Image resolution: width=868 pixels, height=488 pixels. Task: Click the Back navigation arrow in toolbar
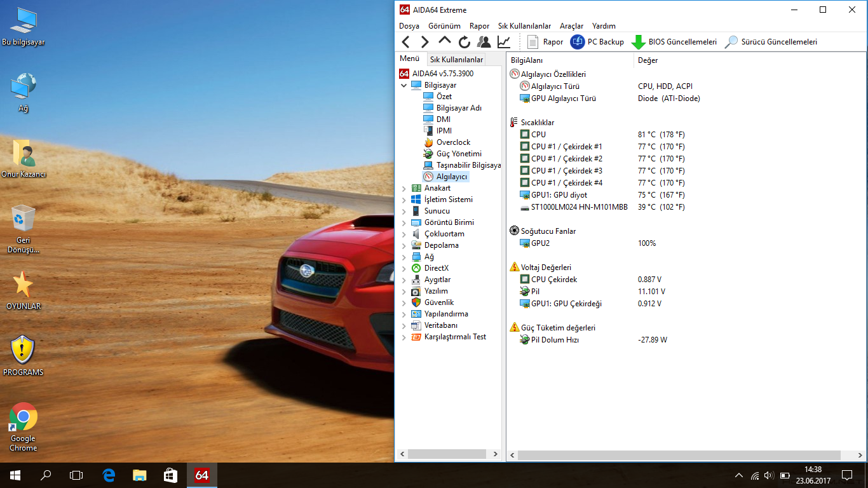click(x=405, y=42)
